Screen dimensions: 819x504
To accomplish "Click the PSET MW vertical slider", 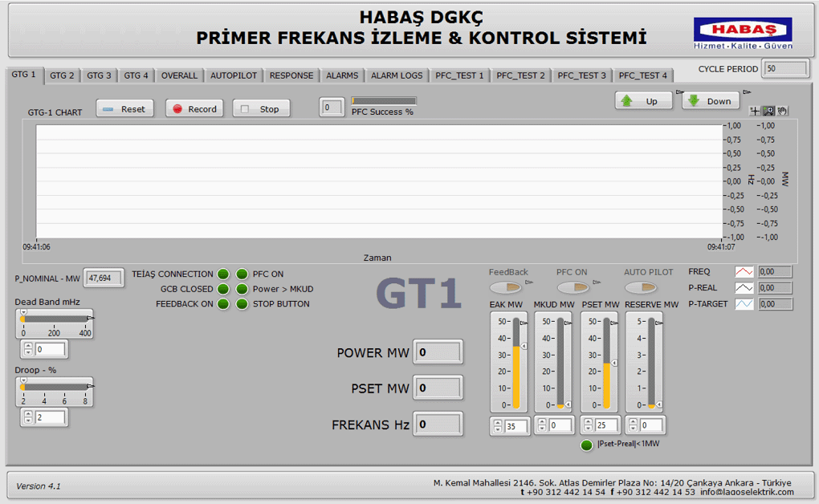I will click(x=606, y=363).
